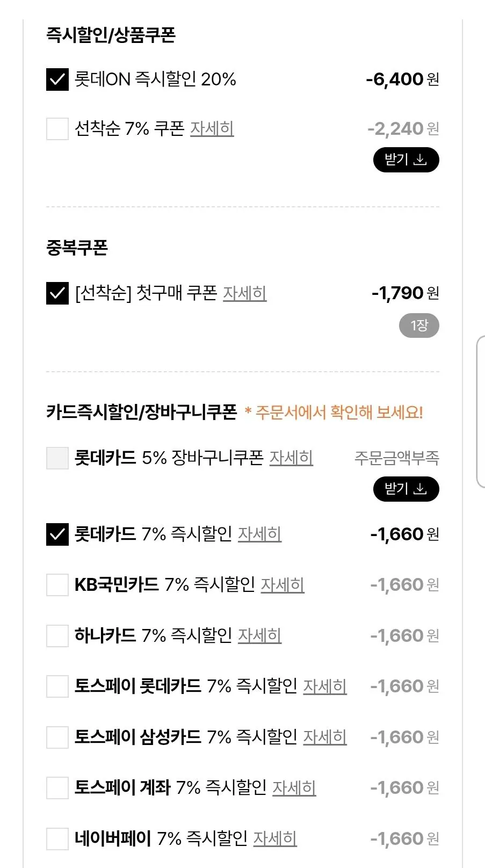Uncheck the 첫구매 쿠폰 checkbox
The height and width of the screenshot is (868, 485).
click(57, 293)
